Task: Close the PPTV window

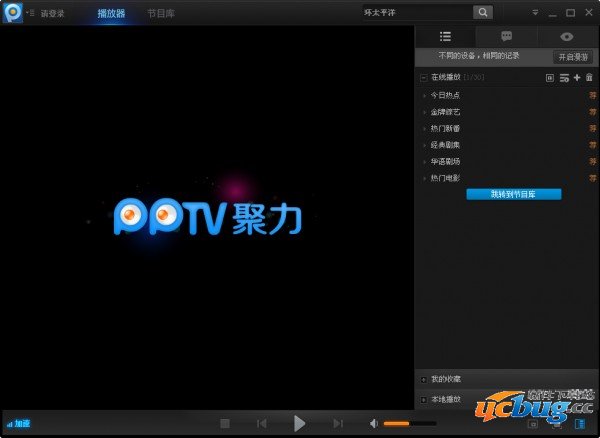Action: (589, 13)
